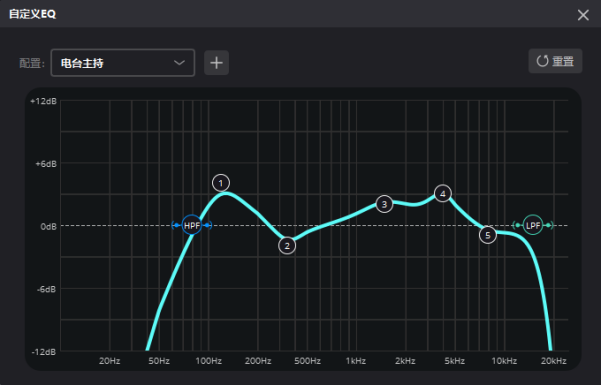Select EQ band node 1
The width and height of the screenshot is (602, 386).
(221, 183)
